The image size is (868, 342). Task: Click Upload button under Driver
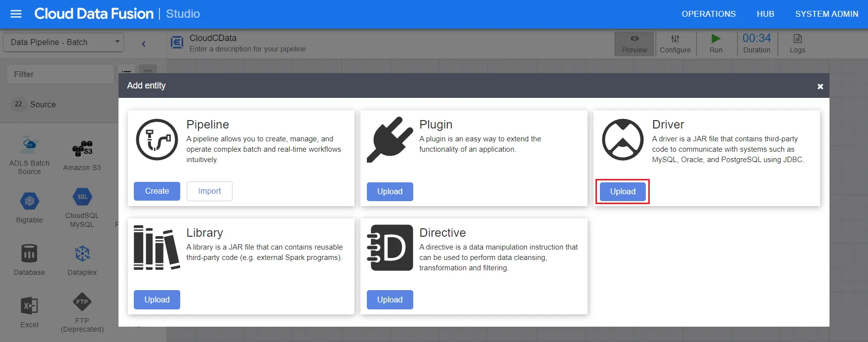click(x=622, y=191)
